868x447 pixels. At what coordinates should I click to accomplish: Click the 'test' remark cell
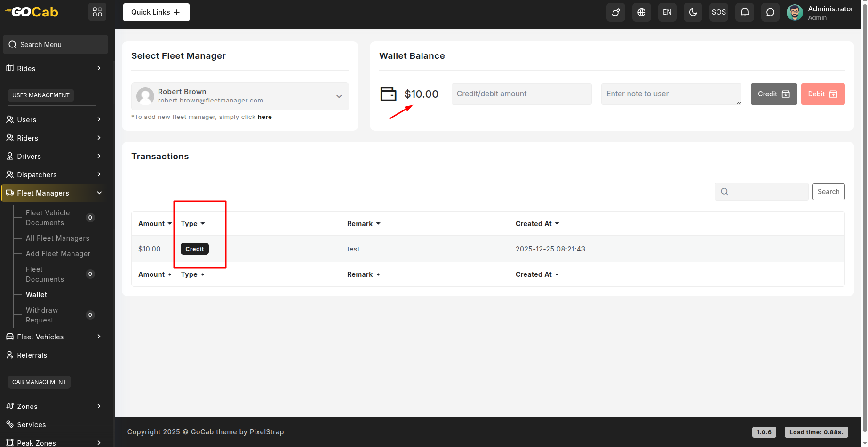click(353, 249)
